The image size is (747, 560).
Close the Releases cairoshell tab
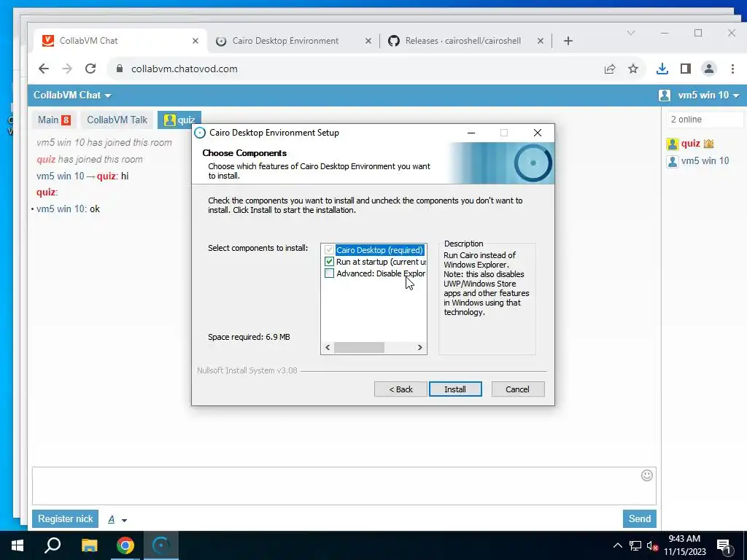541,41
